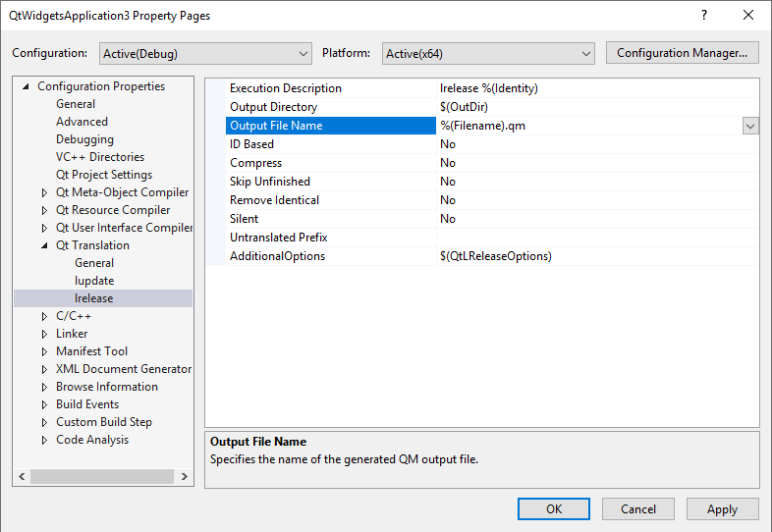Select the Advanced property page
Viewport: 772px width, 532px height.
(x=82, y=122)
